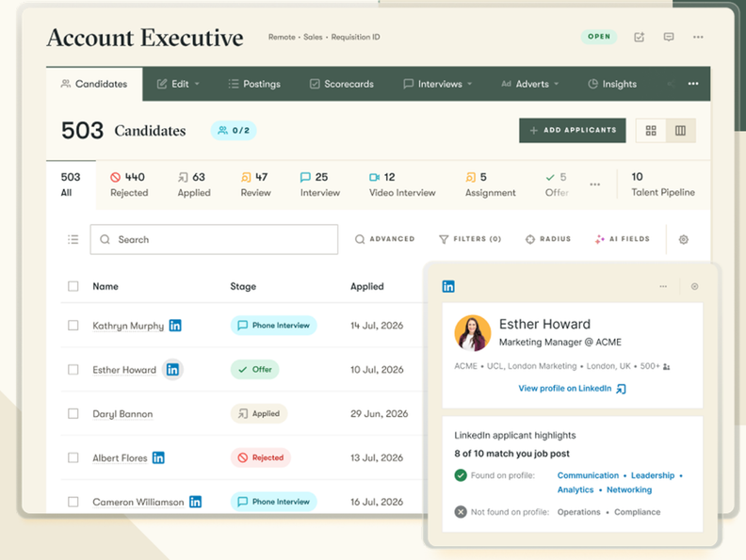The image size is (746, 560).
Task: Select Cameron Williamson's row checkbox
Action: click(x=73, y=502)
